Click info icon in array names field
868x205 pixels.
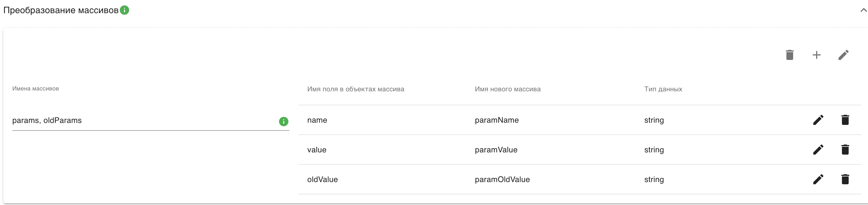[x=283, y=121]
